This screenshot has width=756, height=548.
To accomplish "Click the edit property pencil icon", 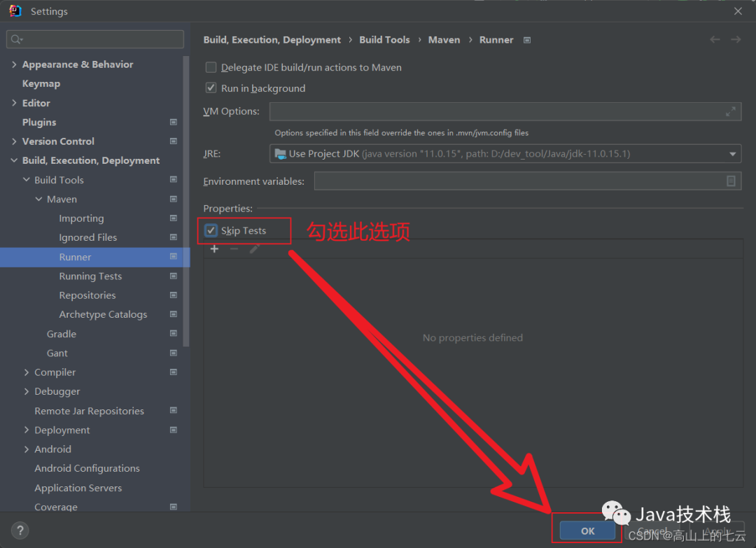I will 255,248.
